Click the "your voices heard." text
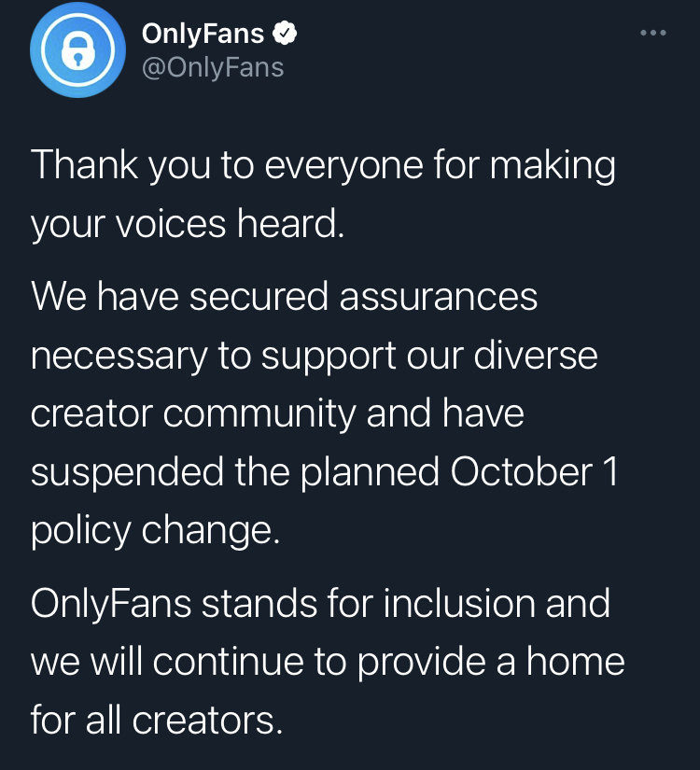Image resolution: width=700 pixels, height=770 pixels. tap(188, 225)
